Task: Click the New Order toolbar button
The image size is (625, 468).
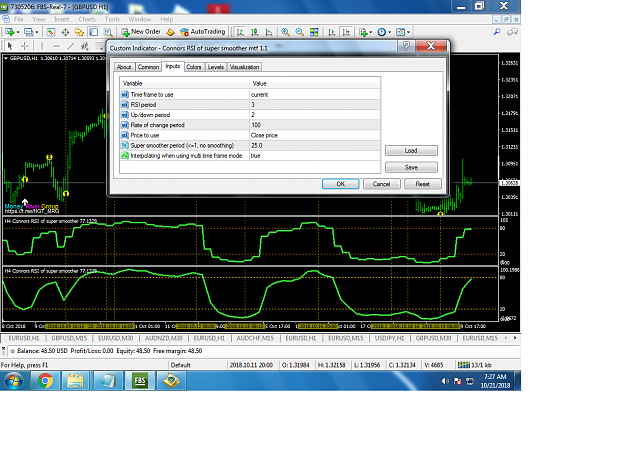Action: coord(141,32)
